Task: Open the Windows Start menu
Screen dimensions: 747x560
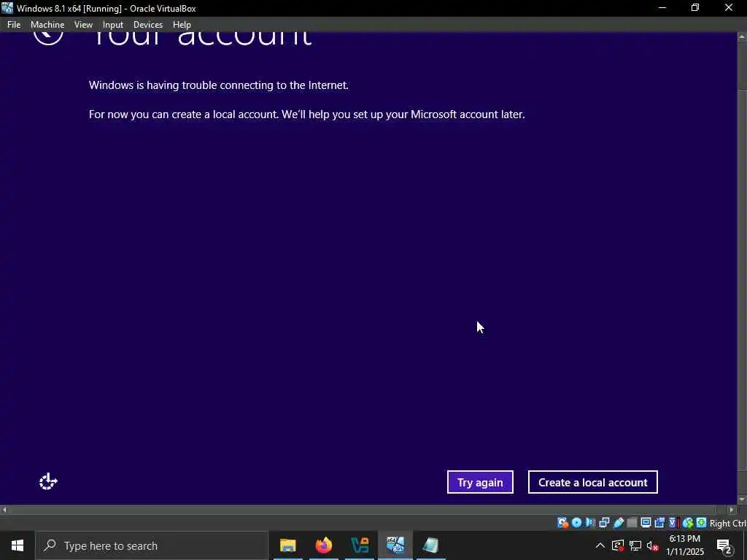Action: click(x=18, y=545)
